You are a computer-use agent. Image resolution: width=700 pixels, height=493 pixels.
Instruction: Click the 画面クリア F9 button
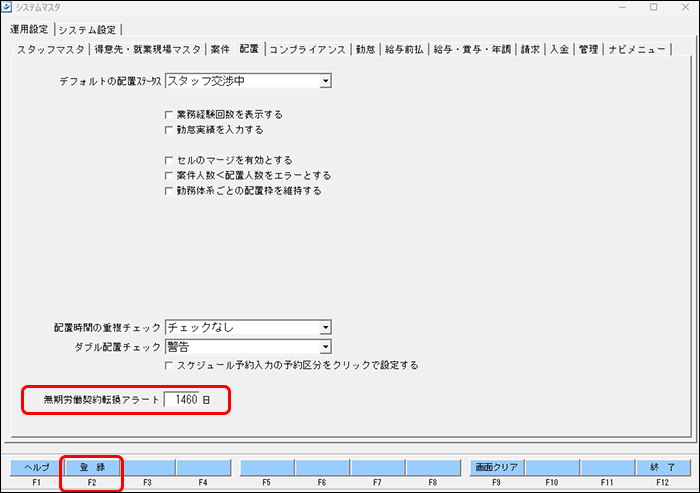[496, 467]
